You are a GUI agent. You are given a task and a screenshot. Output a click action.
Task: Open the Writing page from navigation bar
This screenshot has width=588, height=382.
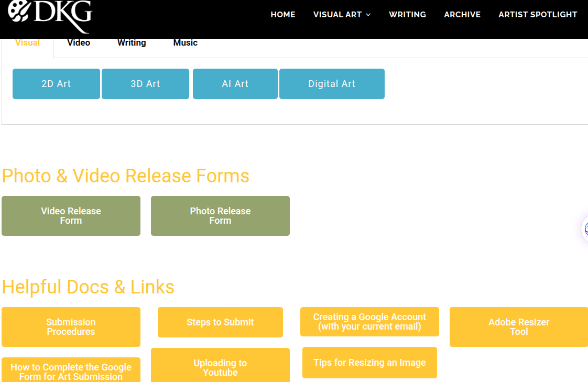pos(407,15)
